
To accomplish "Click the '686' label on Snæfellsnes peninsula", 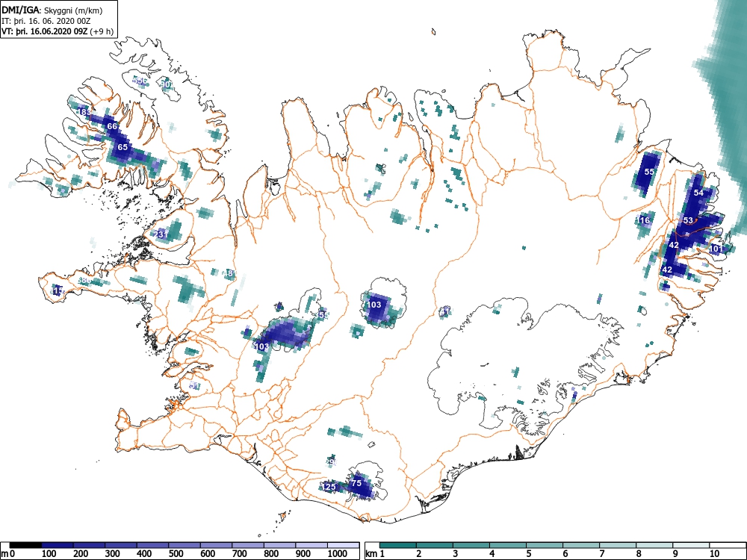I will pyautogui.click(x=84, y=280).
